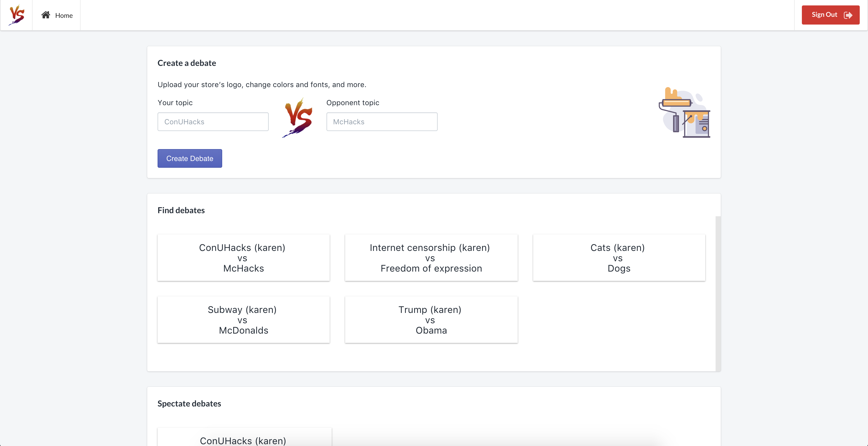Focus the Your topic input field
Viewport: 868px width, 446px height.
213,122
